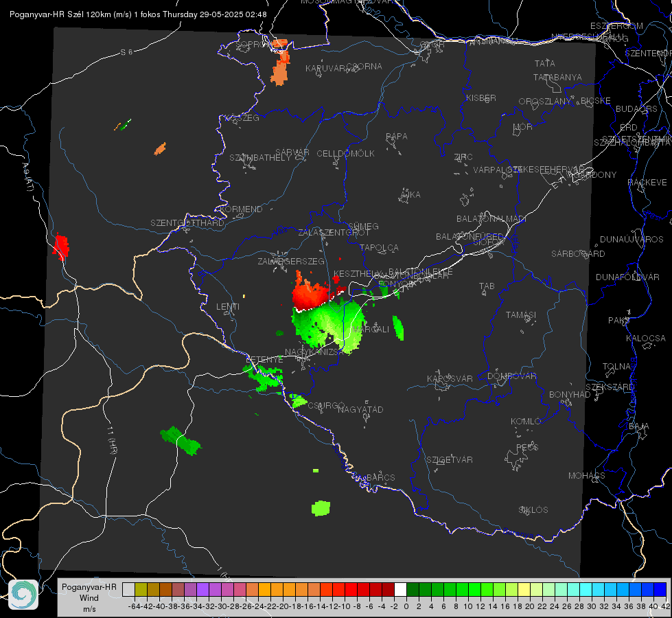The height and width of the screenshot is (618, 672).
Task: Select the 'S 6' road label
Action: (126, 52)
